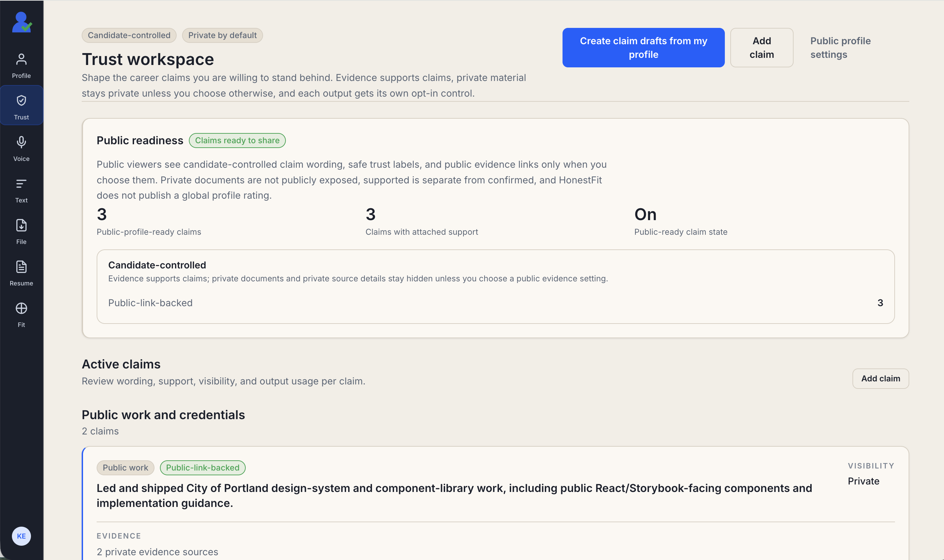Open the Voice microphone icon
Screen dimensions: 944x560
(x=21, y=142)
